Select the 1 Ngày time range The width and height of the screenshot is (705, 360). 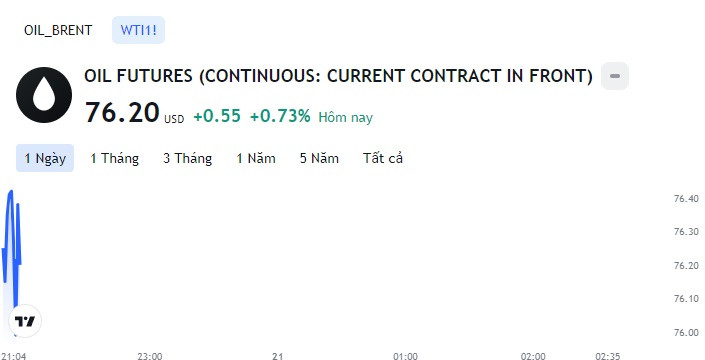pos(45,158)
